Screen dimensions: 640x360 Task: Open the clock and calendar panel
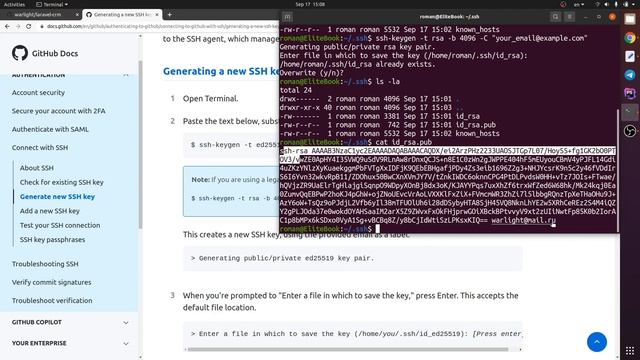coord(310,4)
